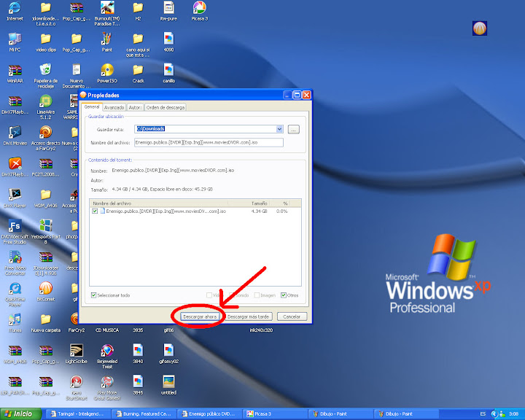Sort by Nombre del archivo column header
525x420 pixels.
(159, 203)
